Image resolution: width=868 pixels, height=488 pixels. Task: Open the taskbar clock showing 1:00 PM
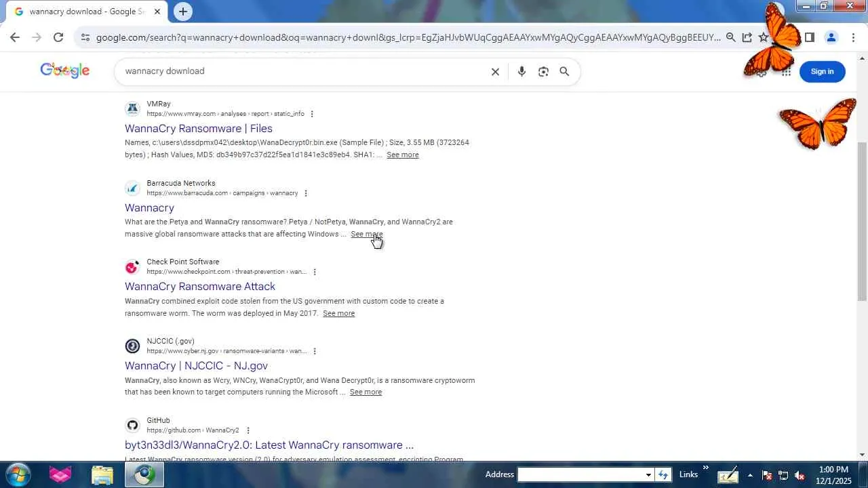click(833, 475)
